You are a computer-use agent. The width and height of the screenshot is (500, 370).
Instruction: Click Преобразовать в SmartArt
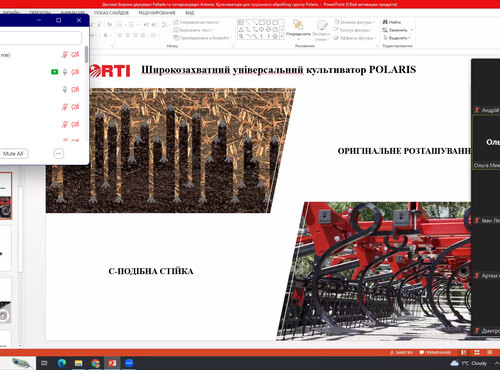point(202,38)
